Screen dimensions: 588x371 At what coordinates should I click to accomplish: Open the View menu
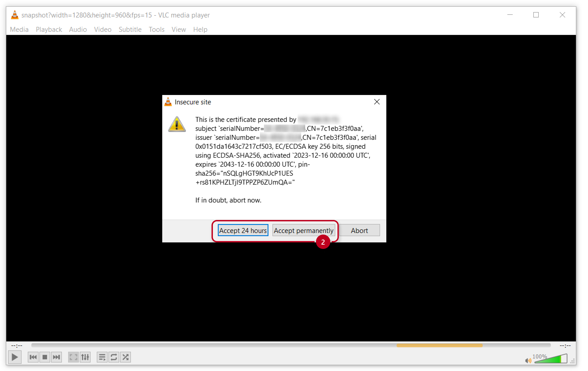[179, 29]
